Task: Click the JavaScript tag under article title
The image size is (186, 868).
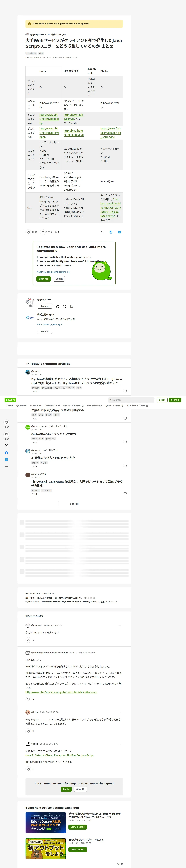Action: click(x=31, y=53)
